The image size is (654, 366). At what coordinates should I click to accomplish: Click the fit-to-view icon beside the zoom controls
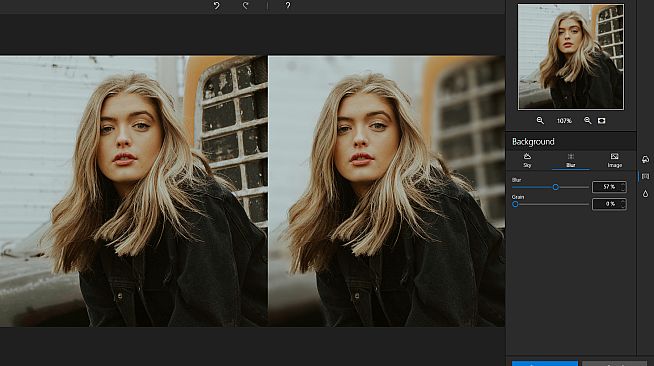601,120
